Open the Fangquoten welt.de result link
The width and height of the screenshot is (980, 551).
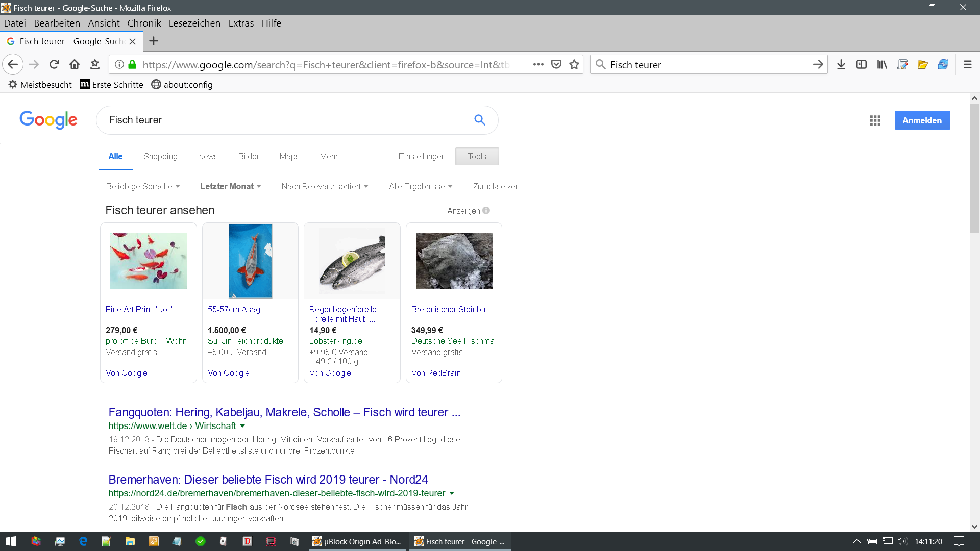click(284, 412)
